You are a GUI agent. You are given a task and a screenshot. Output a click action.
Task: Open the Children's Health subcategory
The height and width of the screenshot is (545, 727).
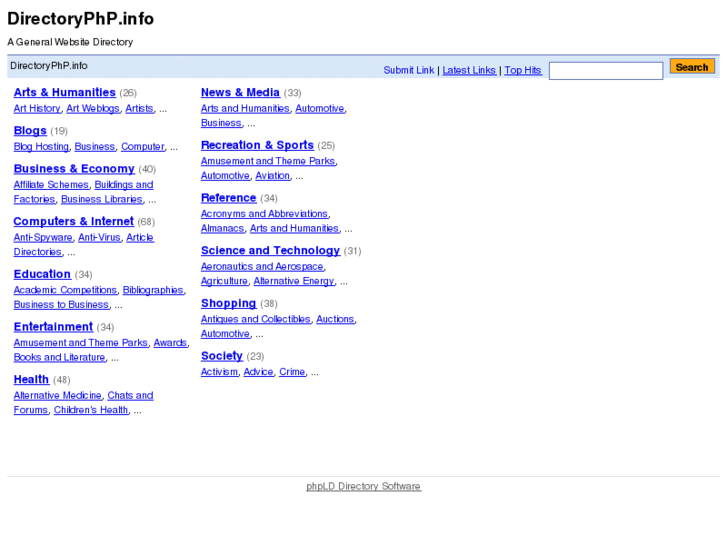tap(91, 410)
